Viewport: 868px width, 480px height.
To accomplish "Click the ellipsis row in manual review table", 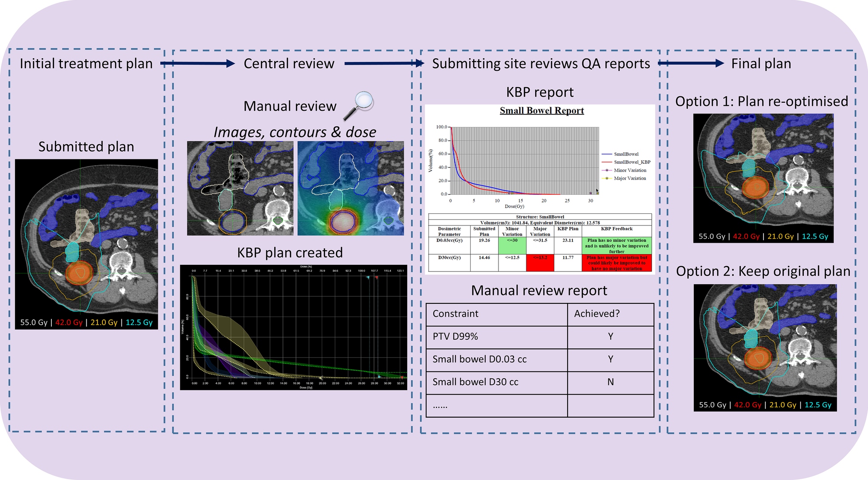I will (x=540, y=406).
